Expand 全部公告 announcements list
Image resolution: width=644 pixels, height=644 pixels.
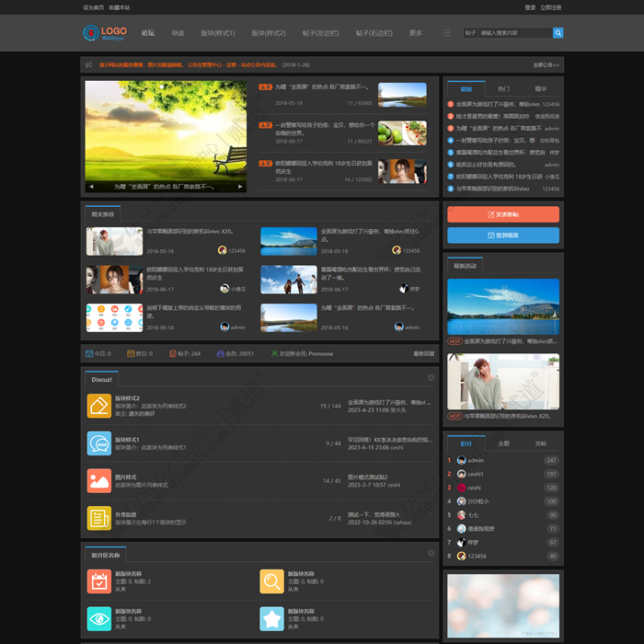[x=546, y=65]
